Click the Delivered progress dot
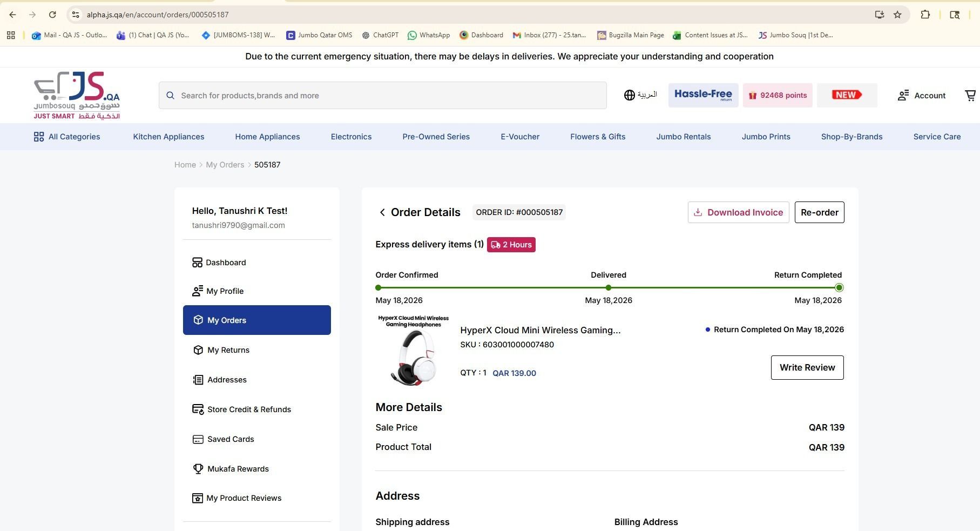Image resolution: width=980 pixels, height=531 pixels. (609, 288)
